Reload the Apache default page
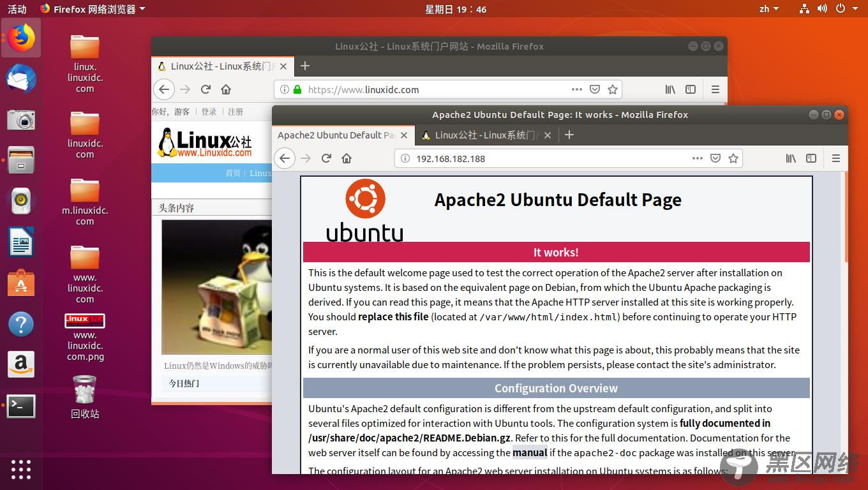The width and height of the screenshot is (868, 490). click(326, 158)
